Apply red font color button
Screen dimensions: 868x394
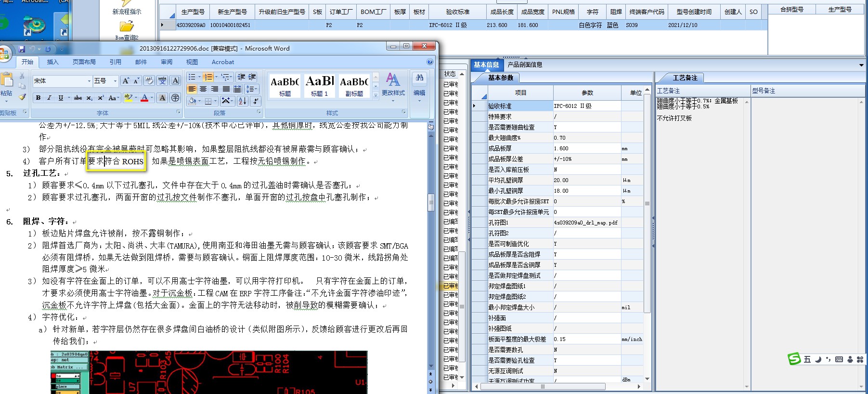144,98
